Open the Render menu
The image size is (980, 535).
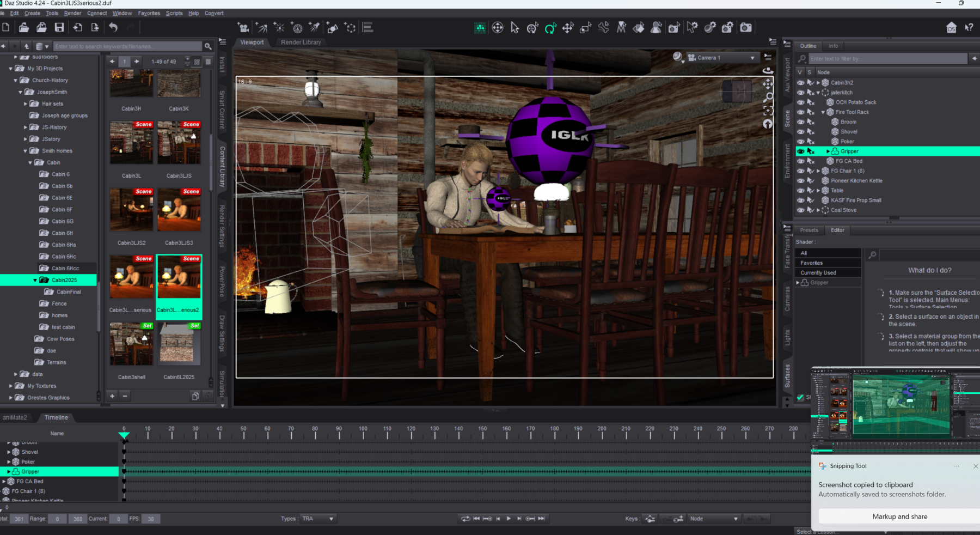72,13
